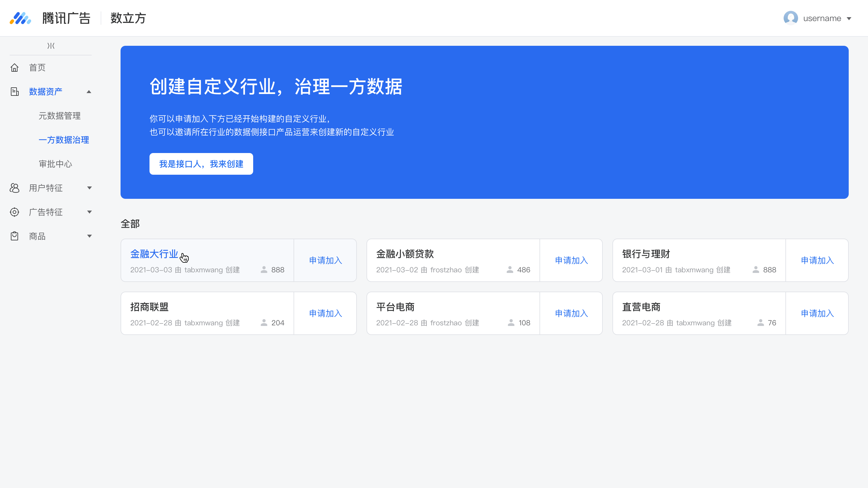Open 审批中心 submenu item
Screen dimensions: 868x488
point(55,164)
